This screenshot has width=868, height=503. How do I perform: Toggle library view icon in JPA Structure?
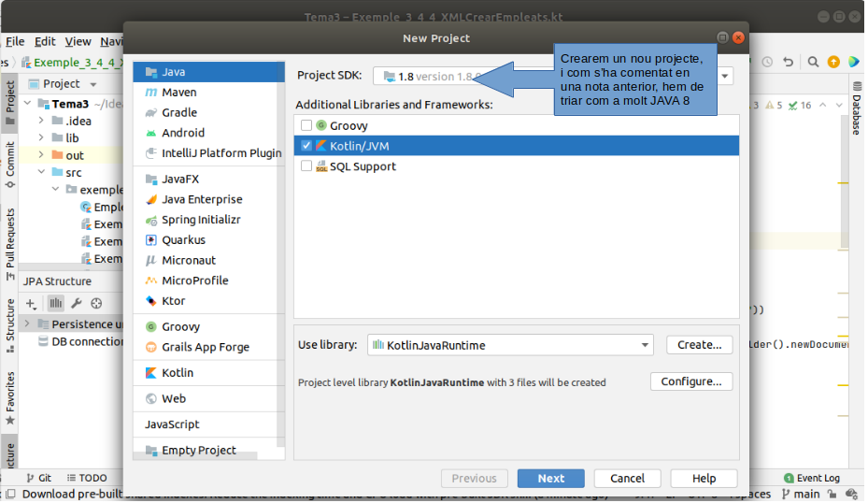[x=56, y=304]
